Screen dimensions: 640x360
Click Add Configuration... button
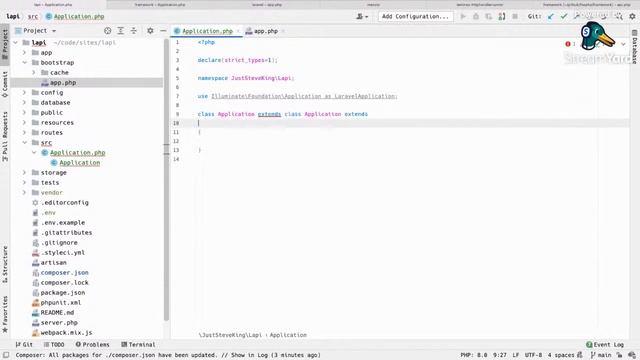tap(415, 17)
